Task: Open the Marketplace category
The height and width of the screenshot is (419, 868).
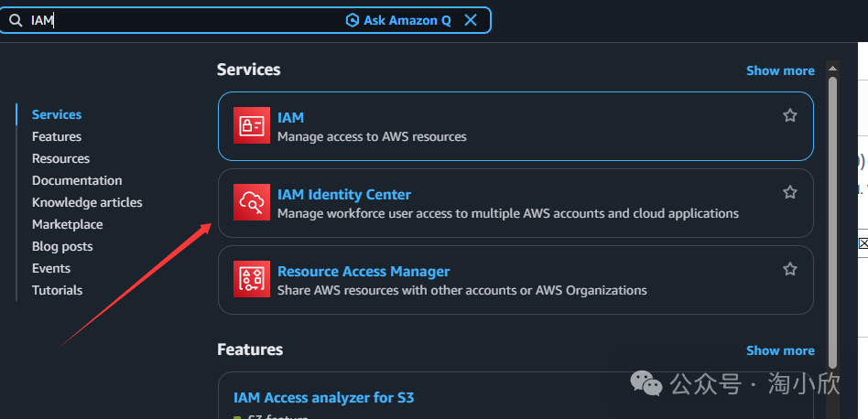Action: tap(67, 224)
